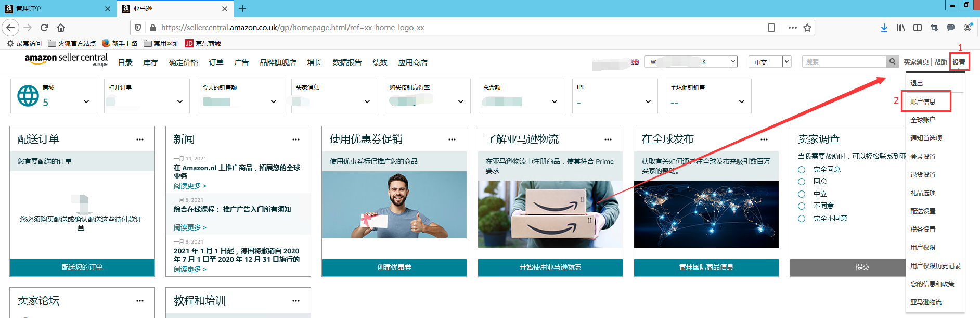Bookmark this page with star icon
This screenshot has height=318, width=980.
click(807, 28)
